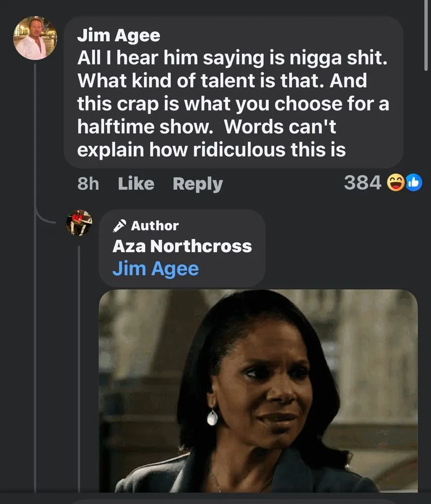Viewport: 431px width, 504px height.
Task: Click the Haha reaction emoji icon
Action: pos(396,183)
